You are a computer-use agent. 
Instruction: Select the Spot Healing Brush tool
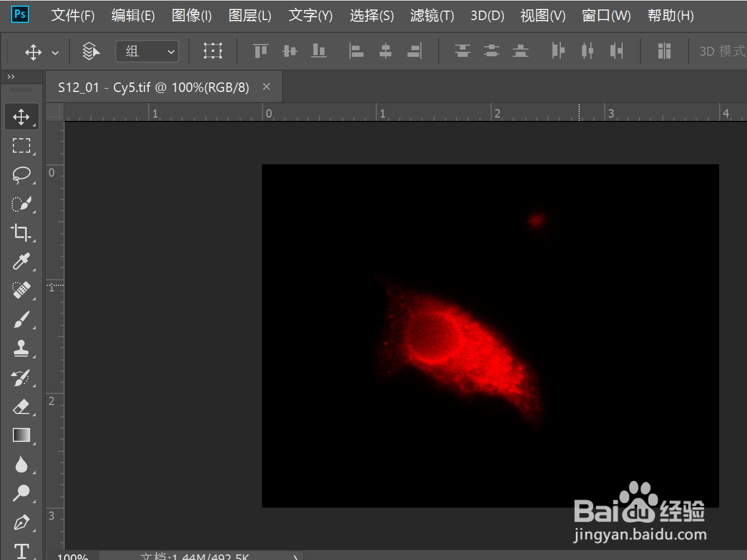point(21,290)
